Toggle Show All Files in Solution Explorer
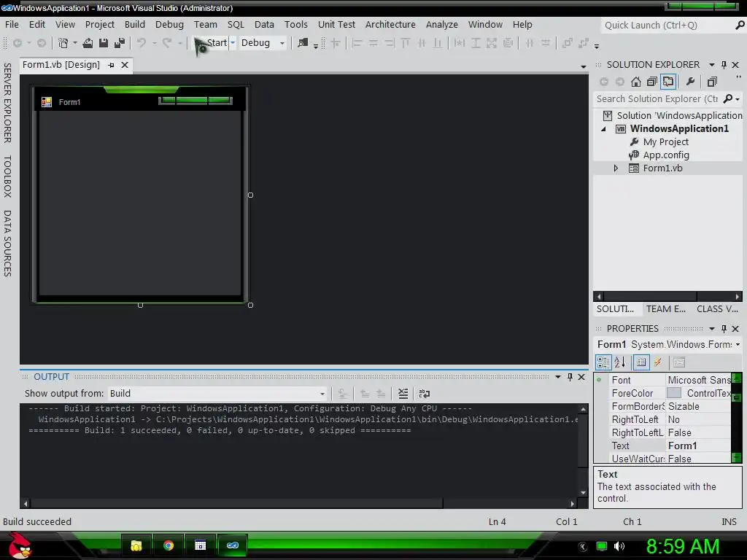This screenshot has height=560, width=747. pos(668,82)
